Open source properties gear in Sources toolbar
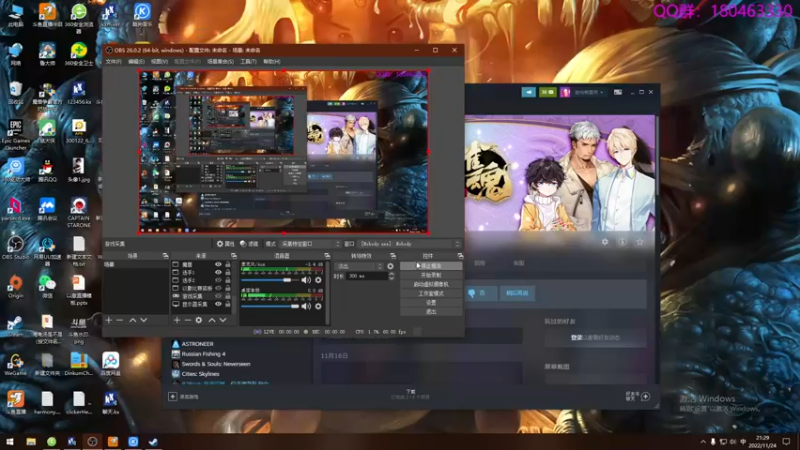 click(x=198, y=320)
